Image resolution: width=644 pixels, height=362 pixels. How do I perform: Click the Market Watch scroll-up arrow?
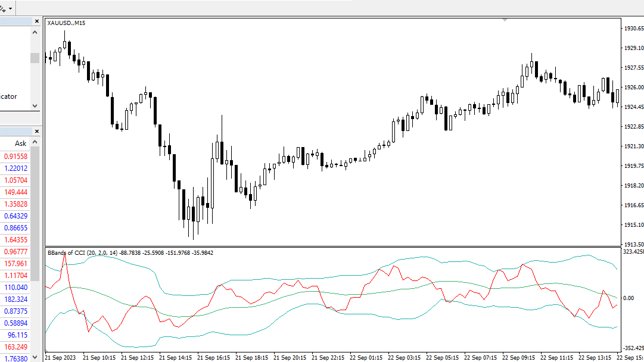35,142
